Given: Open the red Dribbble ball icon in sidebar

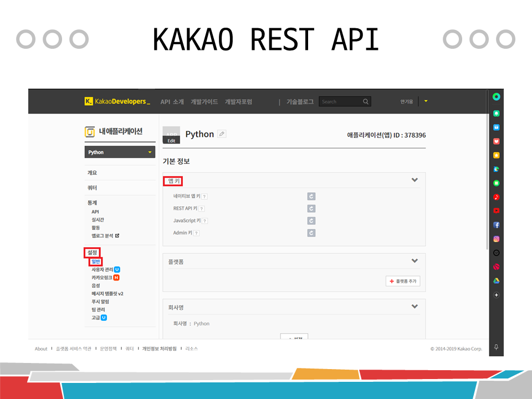Looking at the screenshot, I should point(496,267).
